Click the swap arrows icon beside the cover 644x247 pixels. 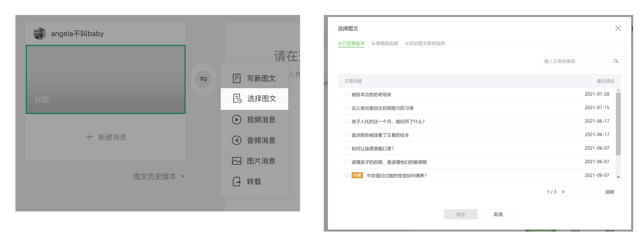click(x=203, y=79)
